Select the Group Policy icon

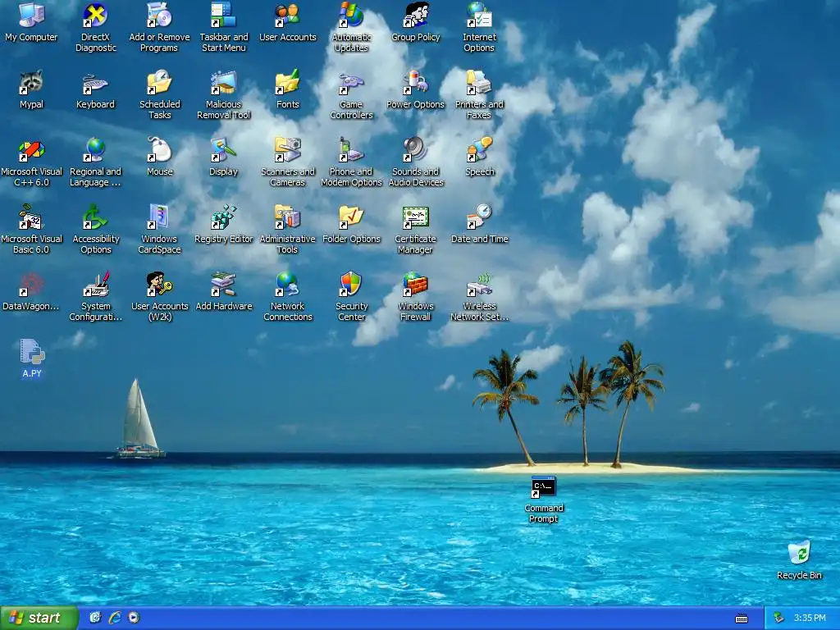415,16
